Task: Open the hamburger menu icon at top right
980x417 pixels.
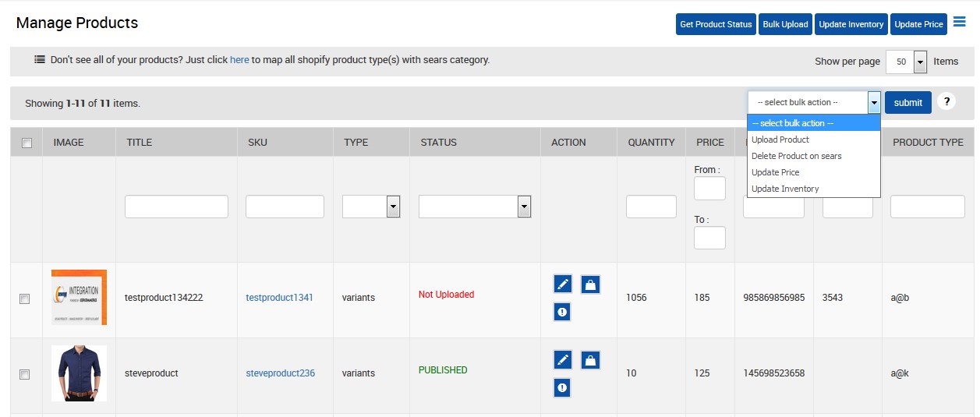Action: pyautogui.click(x=960, y=22)
